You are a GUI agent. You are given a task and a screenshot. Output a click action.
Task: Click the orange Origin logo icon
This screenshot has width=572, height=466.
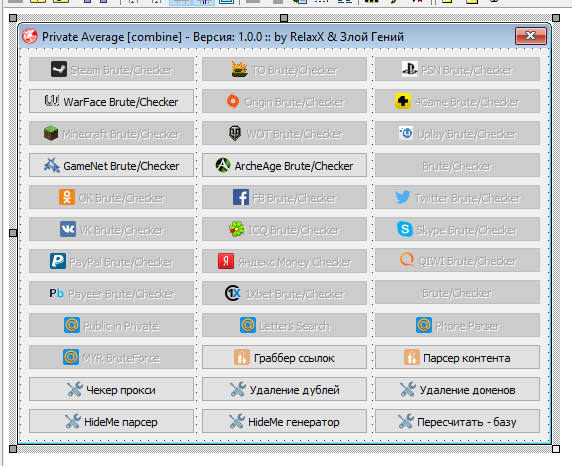tap(233, 101)
